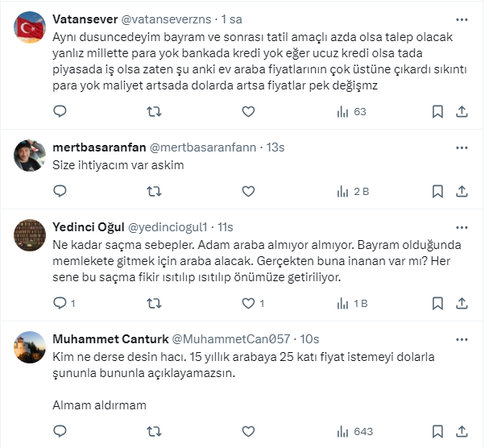Like Muhammet Canturk's tweet
This screenshot has width=489, height=448.
tap(249, 430)
